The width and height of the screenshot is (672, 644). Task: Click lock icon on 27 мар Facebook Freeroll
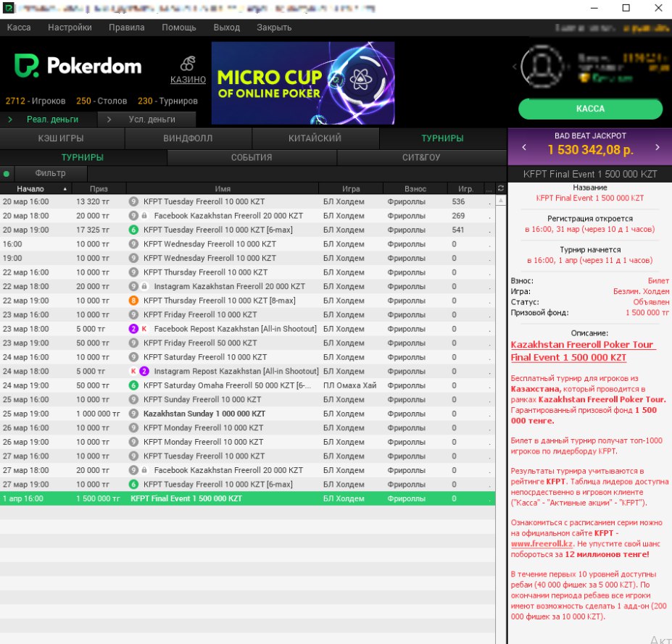point(144,470)
